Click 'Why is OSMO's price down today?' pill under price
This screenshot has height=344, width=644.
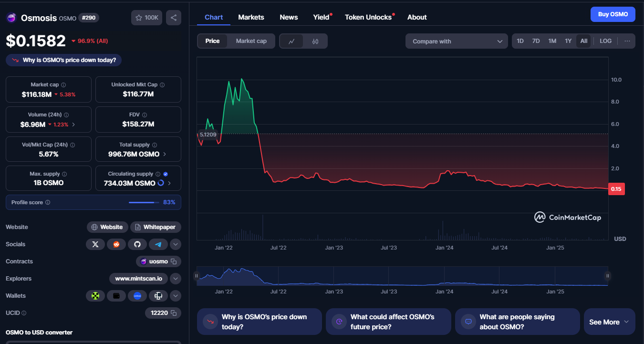[64, 60]
